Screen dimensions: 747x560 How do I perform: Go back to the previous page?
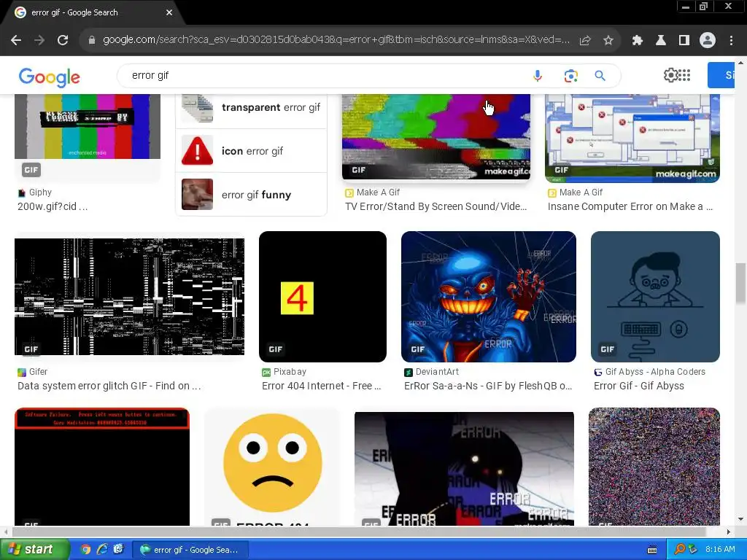[16, 41]
